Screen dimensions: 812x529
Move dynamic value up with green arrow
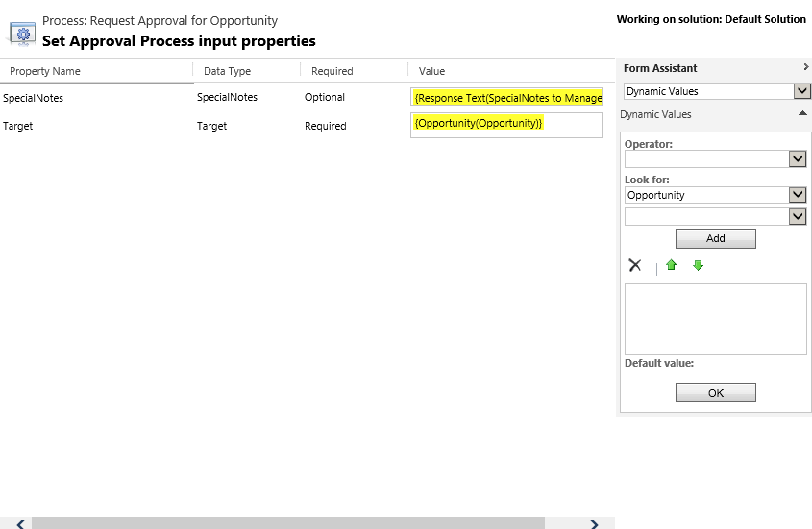coord(671,265)
